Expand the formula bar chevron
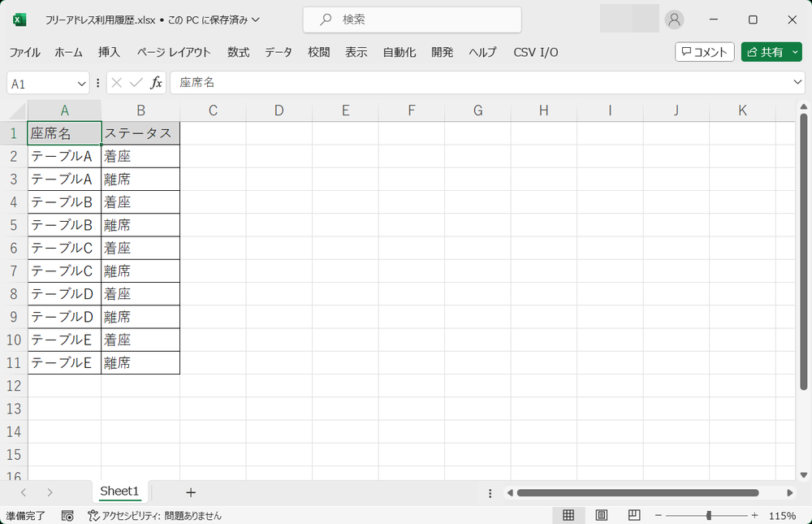Screen dimensions: 812x524 [797, 82]
